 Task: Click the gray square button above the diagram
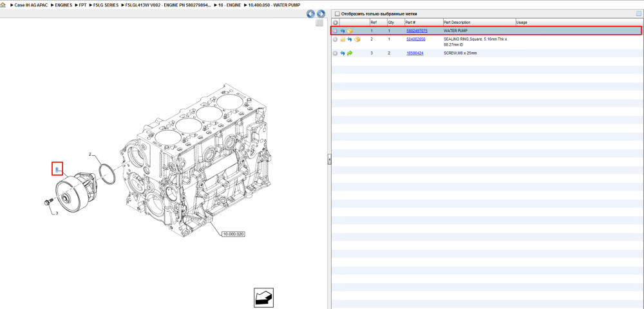pyautogui.click(x=319, y=23)
